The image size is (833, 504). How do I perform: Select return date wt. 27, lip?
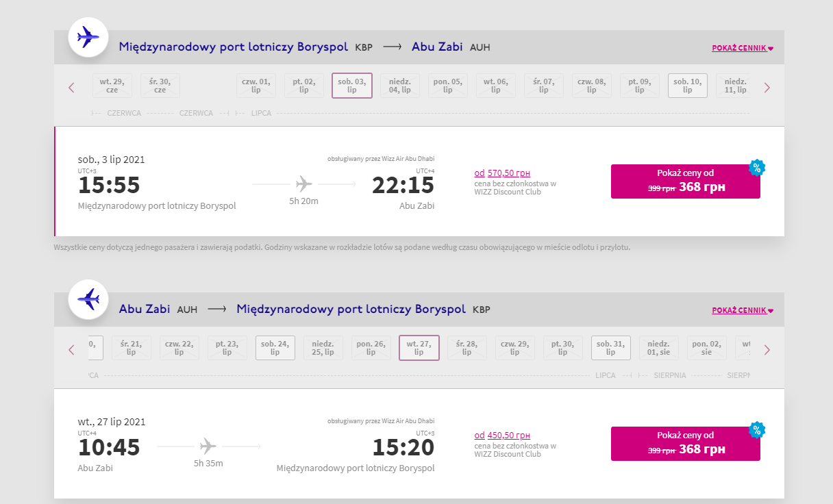point(419,348)
